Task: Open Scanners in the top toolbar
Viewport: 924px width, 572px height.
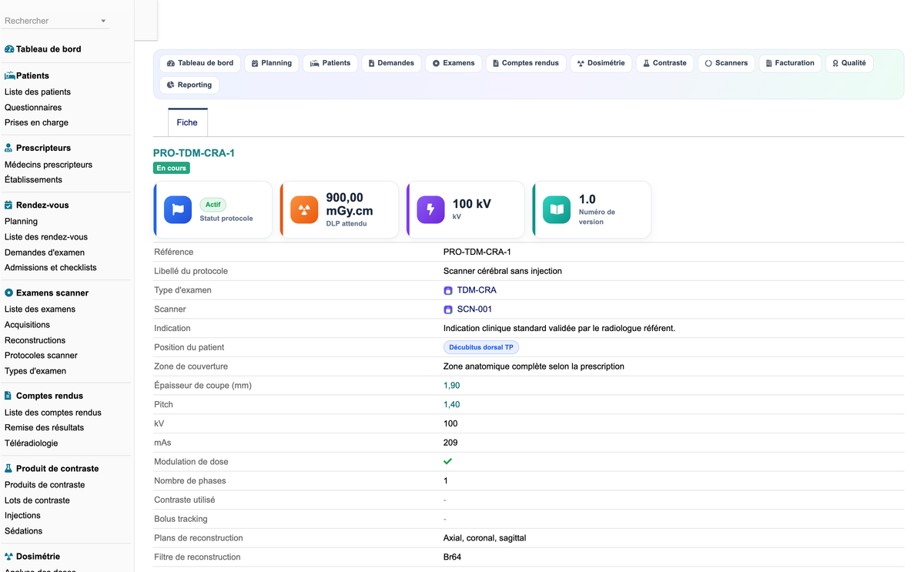Action: tap(727, 63)
